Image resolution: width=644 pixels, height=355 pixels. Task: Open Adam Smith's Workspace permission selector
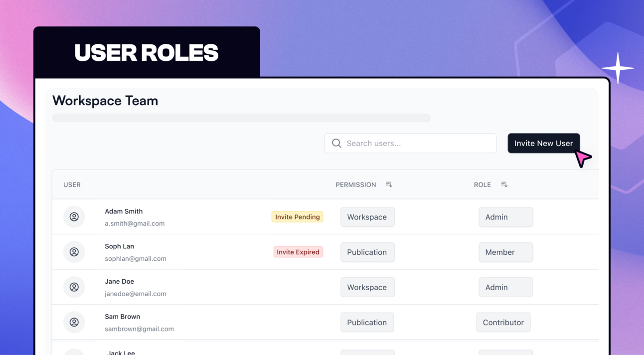point(367,217)
